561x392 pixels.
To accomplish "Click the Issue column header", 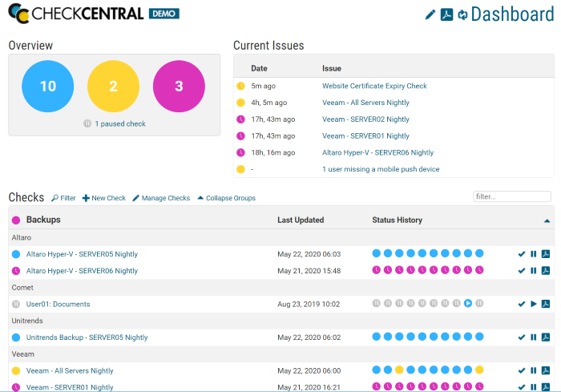I will [332, 68].
